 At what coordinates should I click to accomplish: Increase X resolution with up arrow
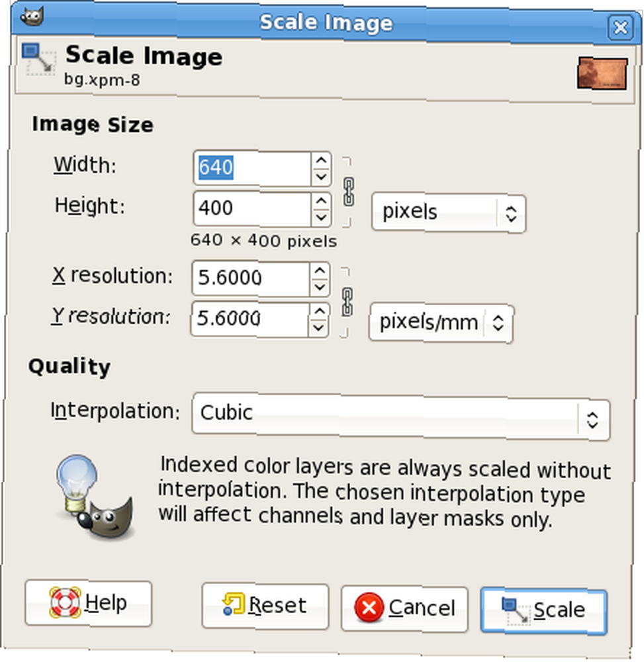[320, 270]
